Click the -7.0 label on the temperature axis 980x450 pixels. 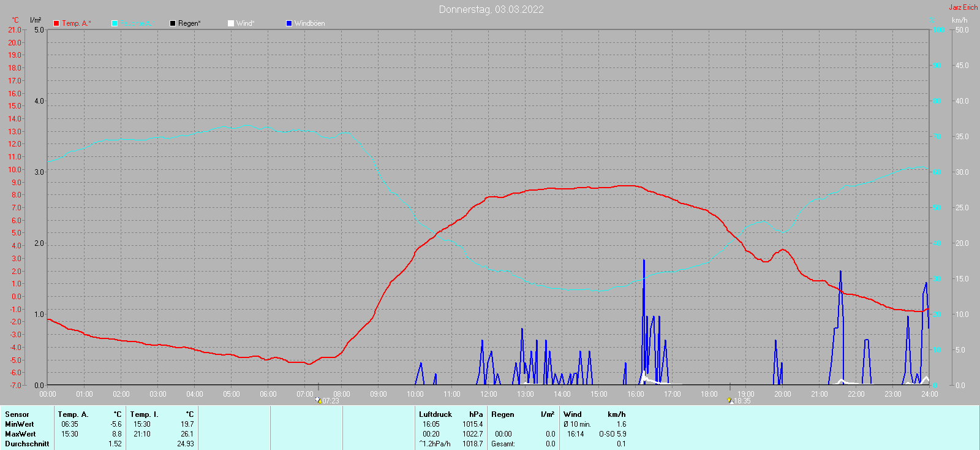pyautogui.click(x=15, y=386)
